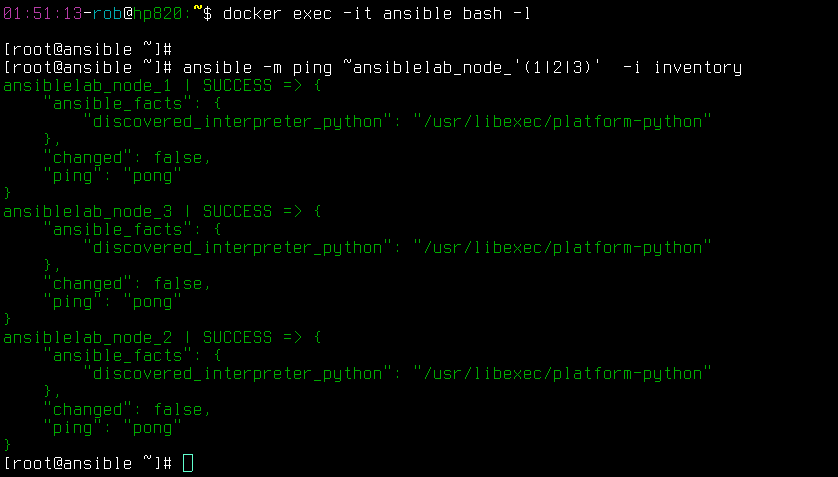The image size is (838, 477).
Task: Click hostname hp820 in the shell prompt
Action: [158, 13]
